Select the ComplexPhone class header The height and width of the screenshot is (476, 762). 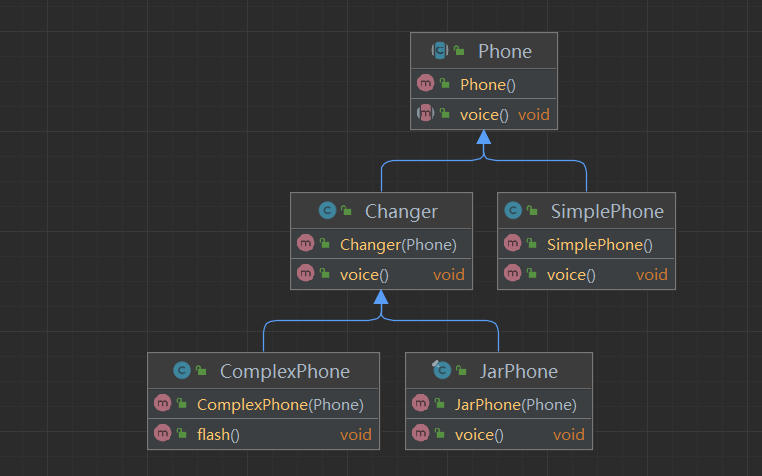(285, 371)
